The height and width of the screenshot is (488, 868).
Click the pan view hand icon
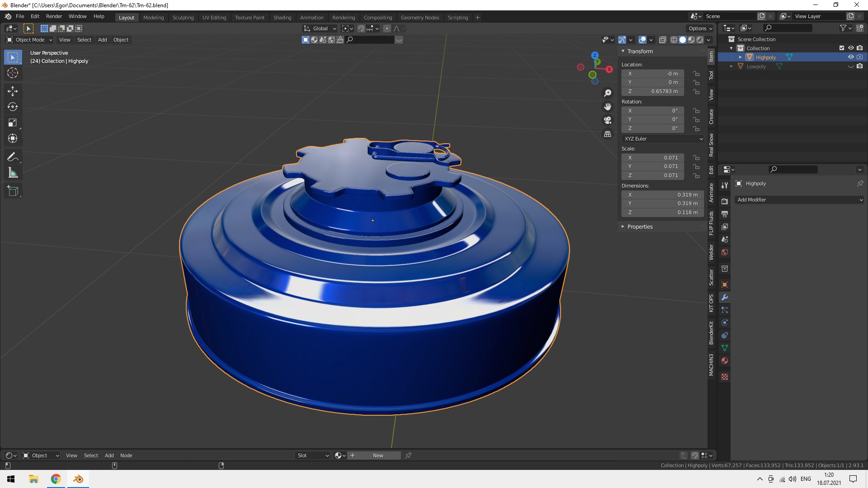(608, 107)
